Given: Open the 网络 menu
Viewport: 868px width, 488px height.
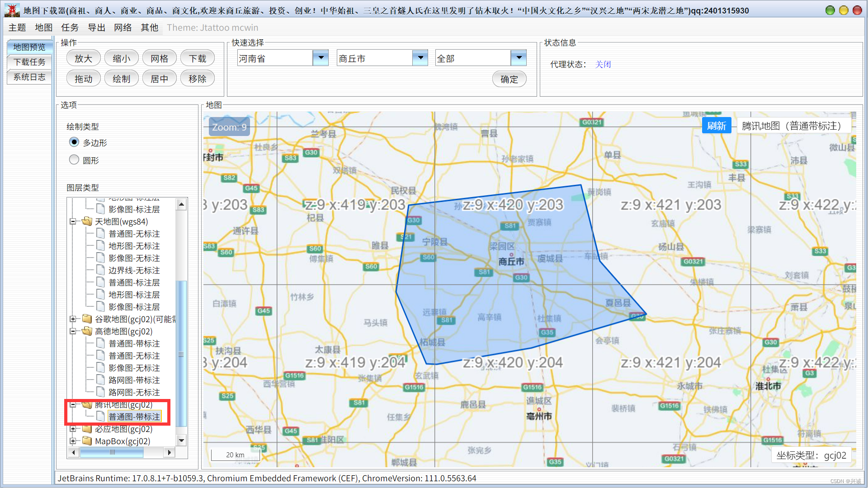Looking at the screenshot, I should tap(123, 28).
